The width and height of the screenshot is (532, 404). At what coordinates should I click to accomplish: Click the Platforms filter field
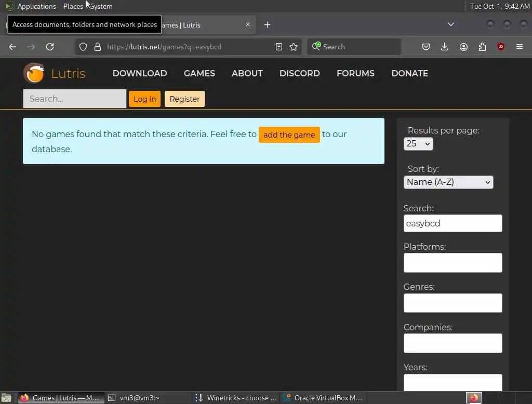coord(453,263)
